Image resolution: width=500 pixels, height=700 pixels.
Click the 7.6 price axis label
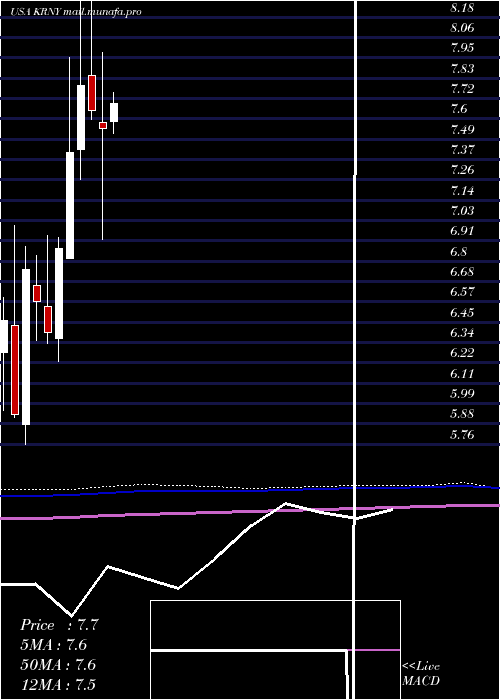pyautogui.click(x=459, y=109)
